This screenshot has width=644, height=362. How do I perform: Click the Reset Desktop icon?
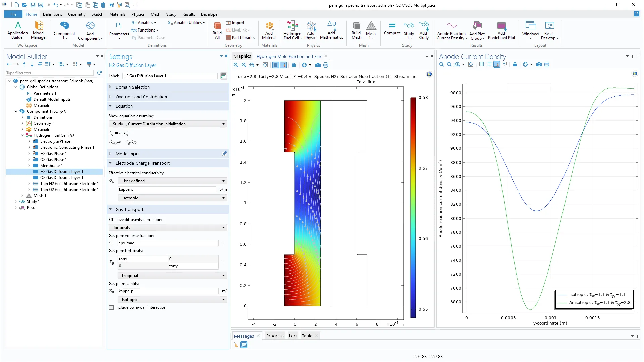coord(549,26)
